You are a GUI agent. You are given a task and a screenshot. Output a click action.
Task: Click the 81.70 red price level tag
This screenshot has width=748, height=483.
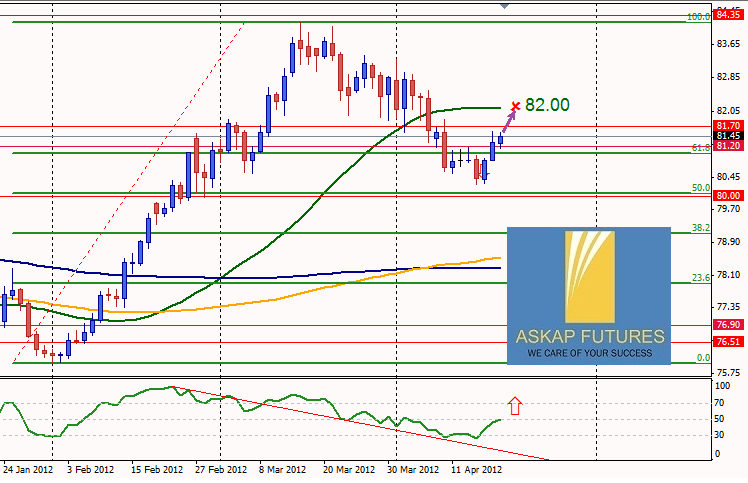[728, 125]
